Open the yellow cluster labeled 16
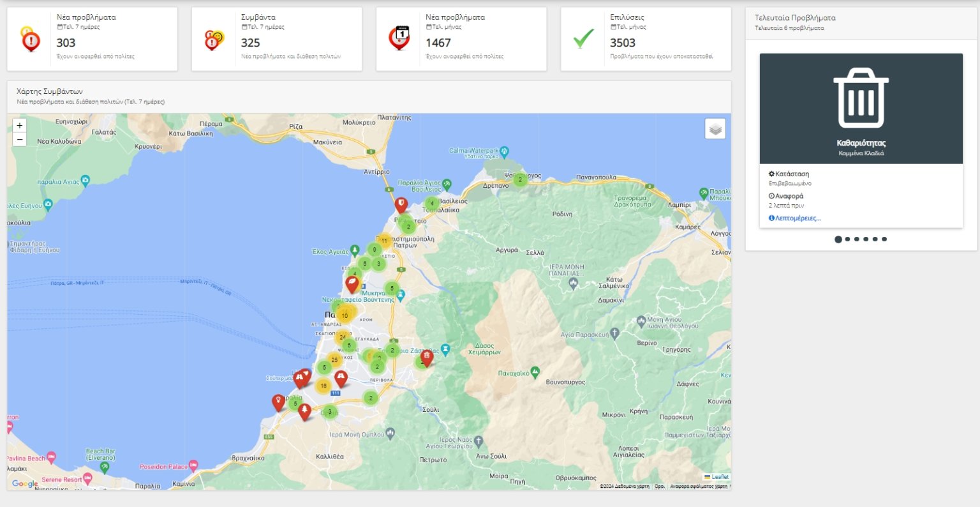 click(323, 386)
